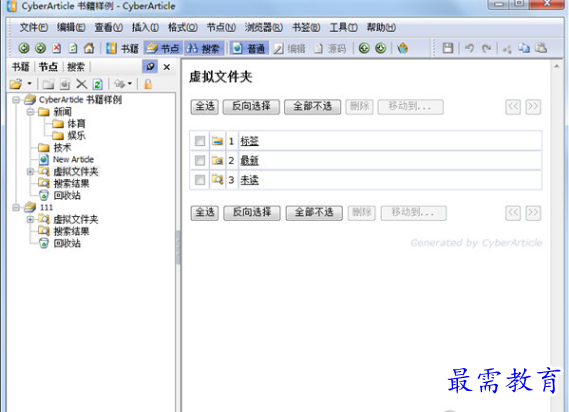This screenshot has height=412, width=569.
Task: Open the 格式(O) menu
Action: (x=183, y=27)
